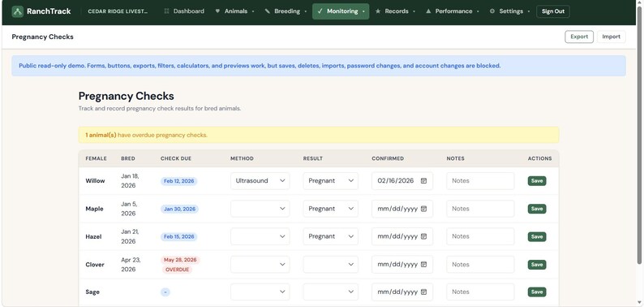Screen dimensions: 644x307
Task: Click the Feb 15, 2026 check due badge
Action: click(178, 236)
